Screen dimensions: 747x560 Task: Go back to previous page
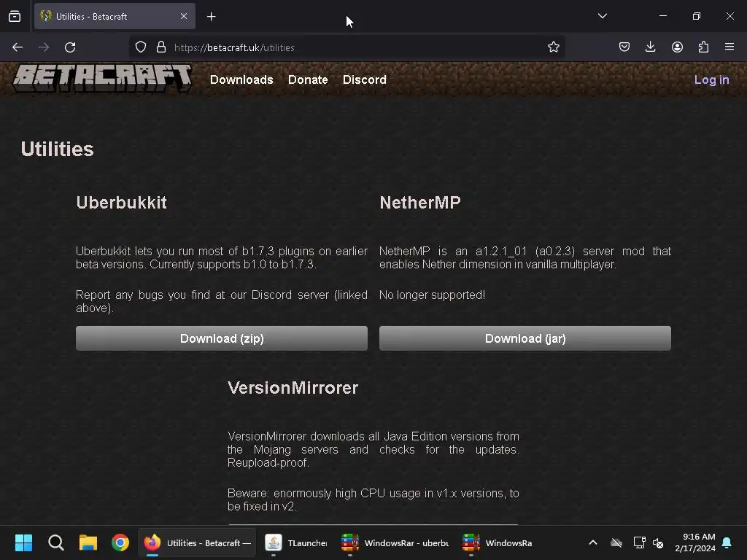(18, 47)
